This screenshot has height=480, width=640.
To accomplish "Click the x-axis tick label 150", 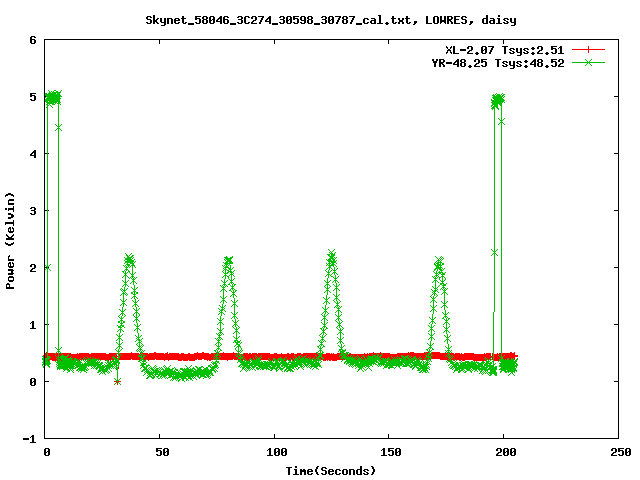I will (x=391, y=452).
